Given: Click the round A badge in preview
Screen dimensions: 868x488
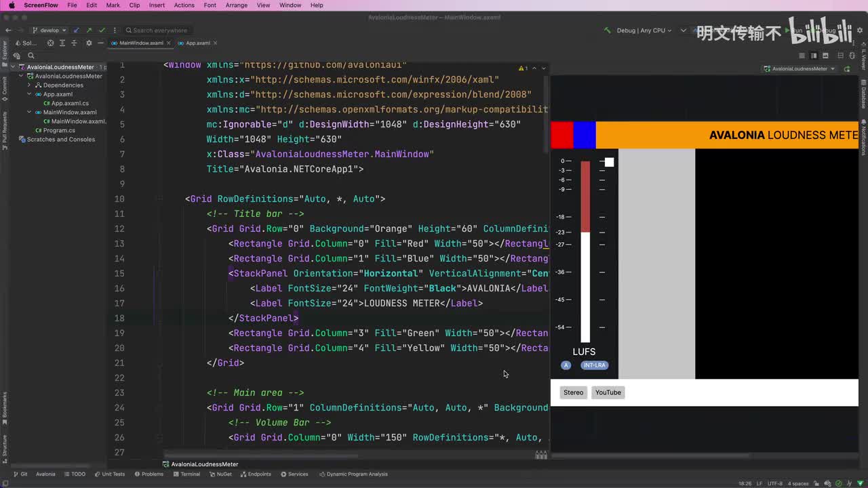Looking at the screenshot, I should click(566, 365).
